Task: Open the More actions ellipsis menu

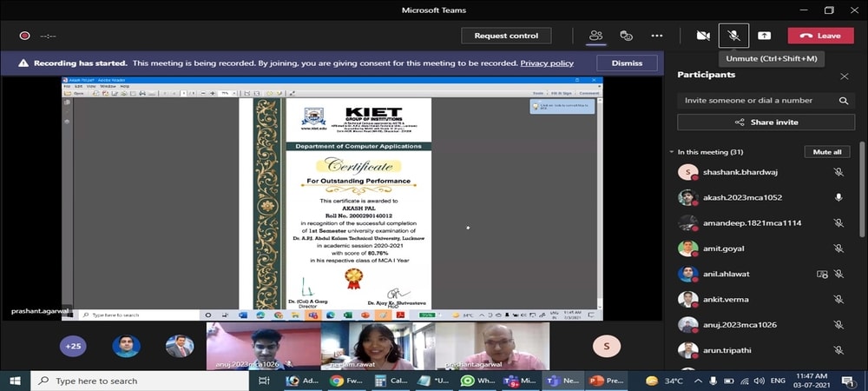Action: click(657, 36)
